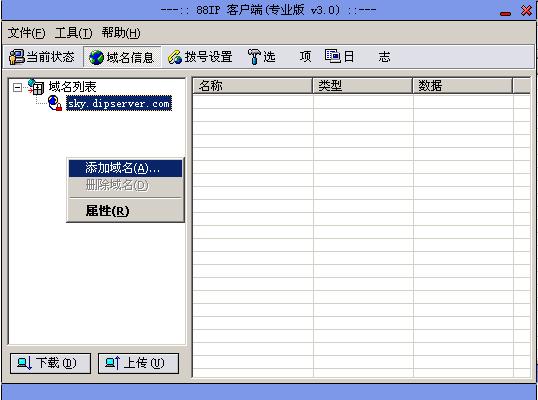Click the 类型 column header
Viewport: 538px width, 400px height.
click(362, 85)
